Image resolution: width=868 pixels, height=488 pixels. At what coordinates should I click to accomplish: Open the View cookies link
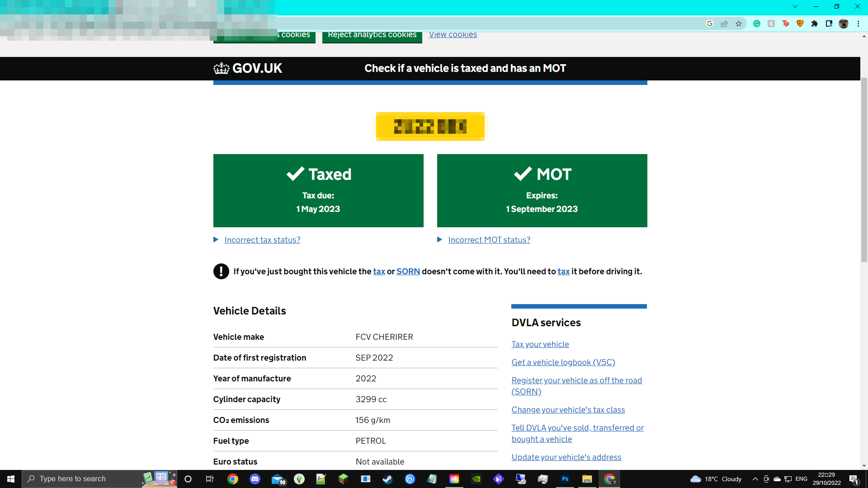[x=453, y=35]
